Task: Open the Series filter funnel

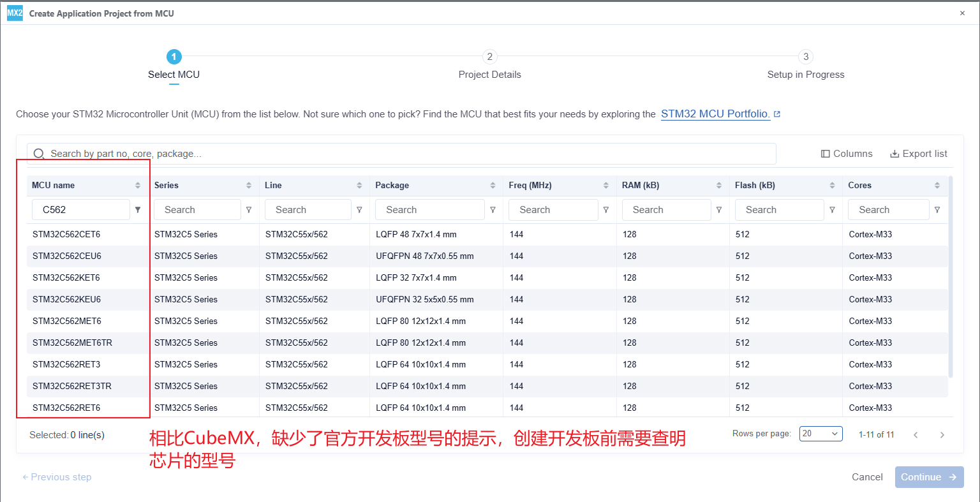Action: click(249, 210)
